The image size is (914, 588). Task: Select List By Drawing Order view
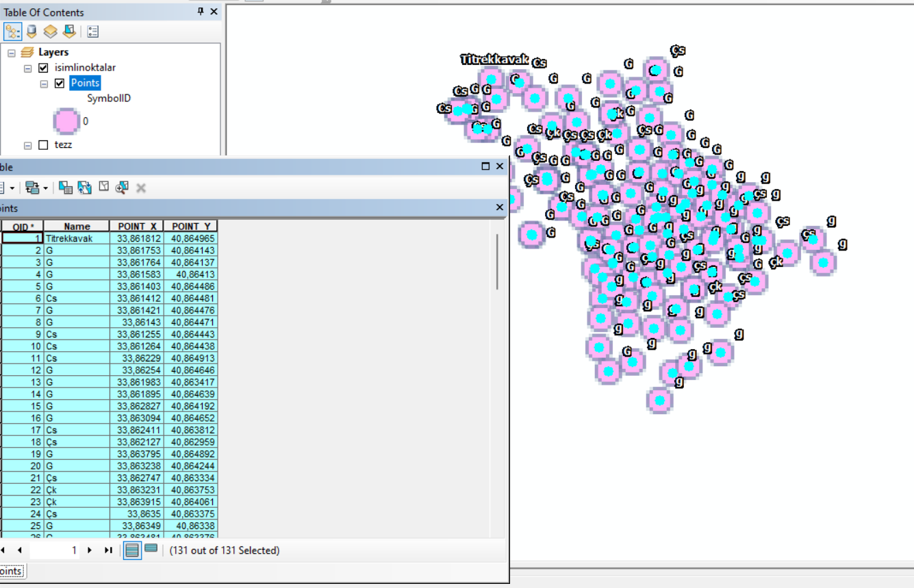12,31
